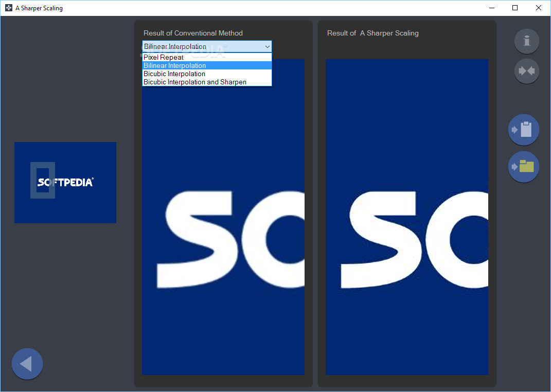This screenshot has width=551, height=392.
Task: Click the A Sharper Scaling app icon
Action: click(x=9, y=8)
